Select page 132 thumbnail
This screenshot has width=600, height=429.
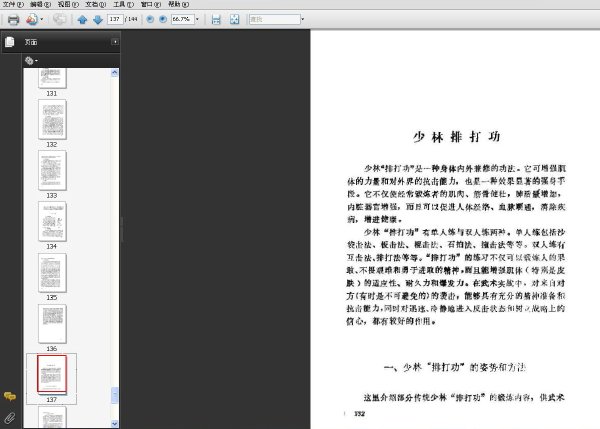point(52,119)
